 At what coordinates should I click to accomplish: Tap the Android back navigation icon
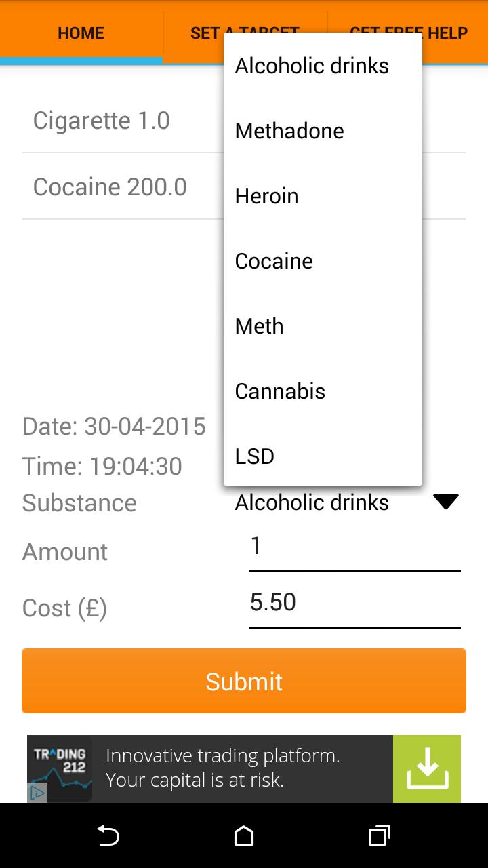pyautogui.click(x=108, y=835)
